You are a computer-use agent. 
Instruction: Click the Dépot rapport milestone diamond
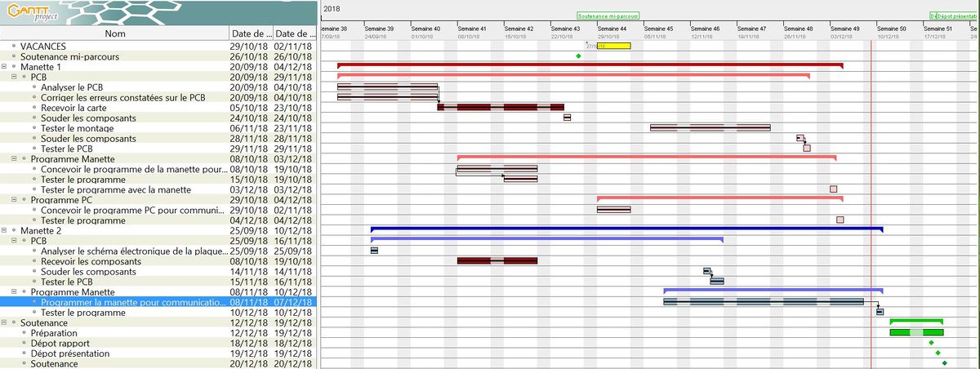tap(931, 343)
